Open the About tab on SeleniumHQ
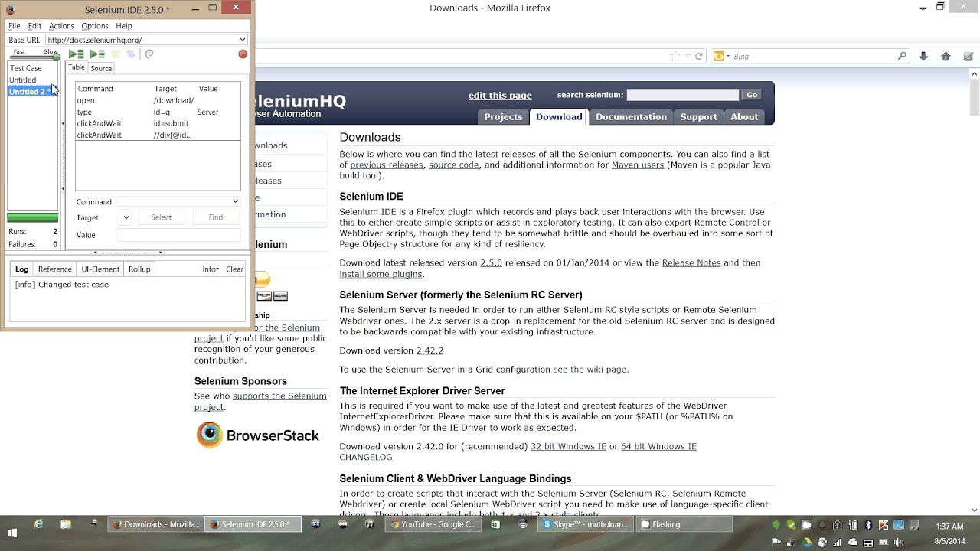The width and height of the screenshot is (980, 551). click(744, 116)
